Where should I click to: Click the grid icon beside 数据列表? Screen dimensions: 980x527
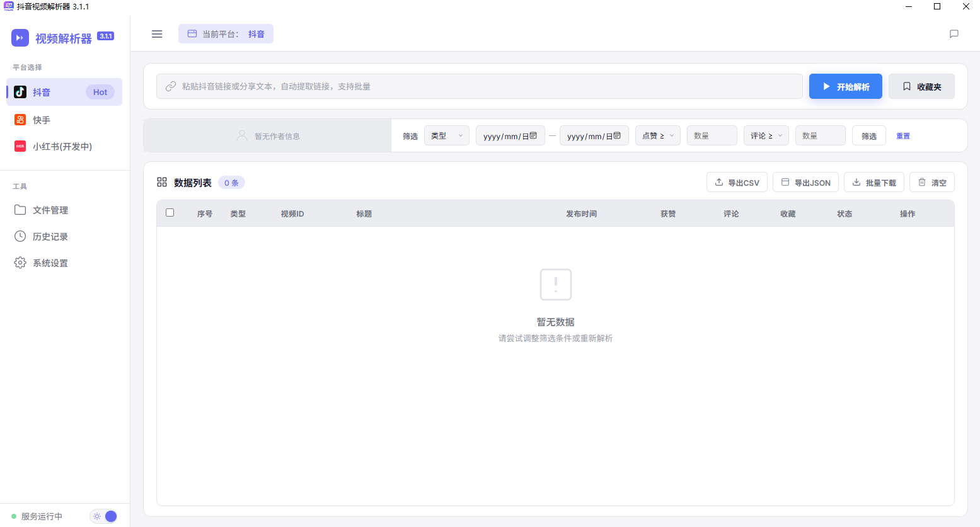162,182
